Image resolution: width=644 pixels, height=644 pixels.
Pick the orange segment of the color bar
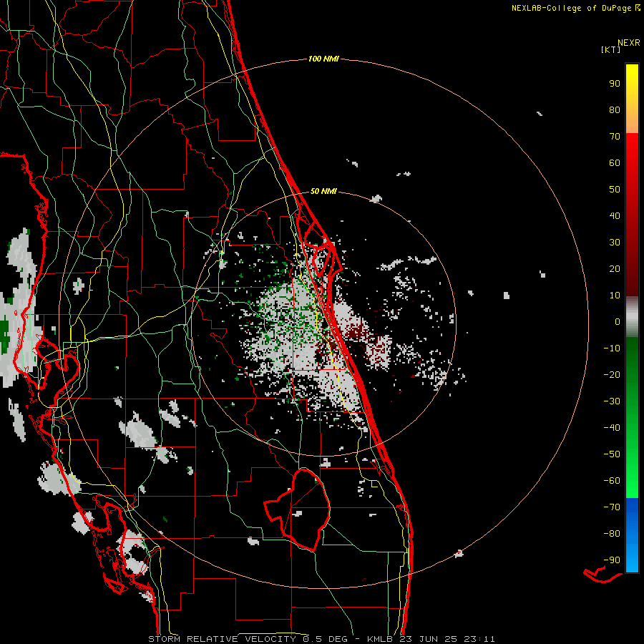(x=632, y=120)
